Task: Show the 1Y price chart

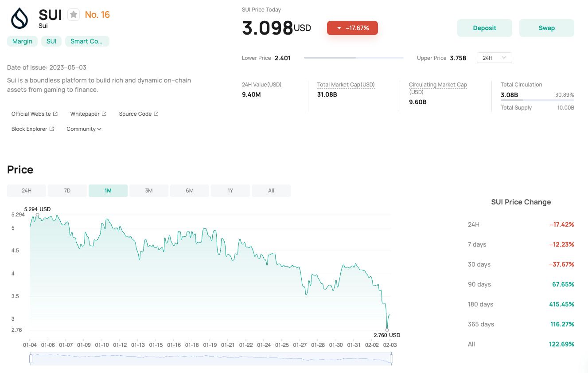Action: [230, 191]
